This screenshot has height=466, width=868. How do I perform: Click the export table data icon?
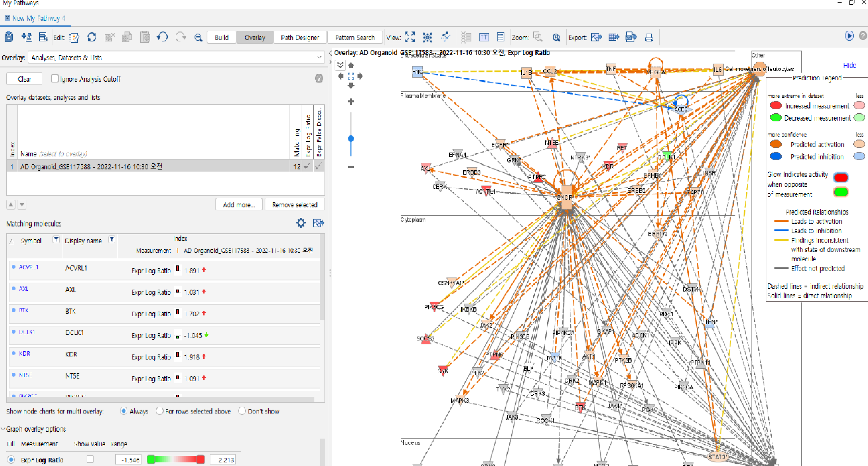pos(614,37)
